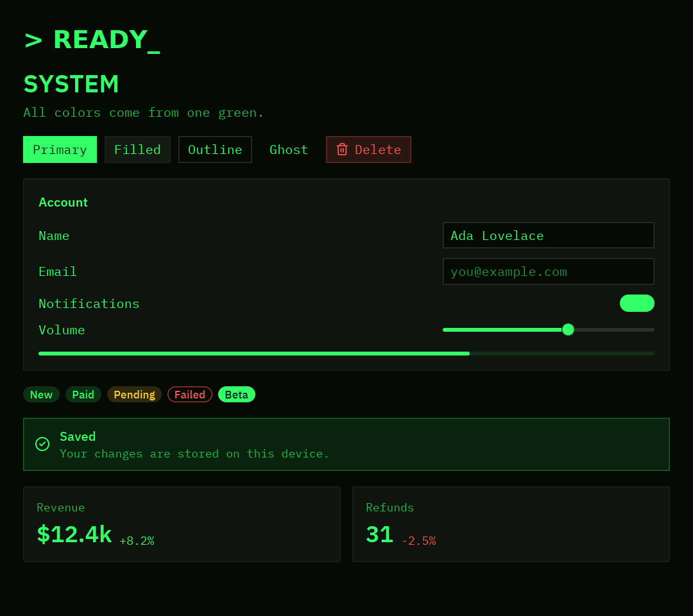This screenshot has width=693, height=616.
Task: Click the Ghost button
Action: 289,150
